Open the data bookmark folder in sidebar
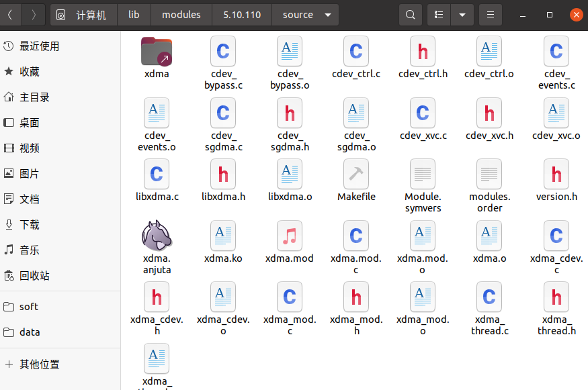 (x=60, y=332)
